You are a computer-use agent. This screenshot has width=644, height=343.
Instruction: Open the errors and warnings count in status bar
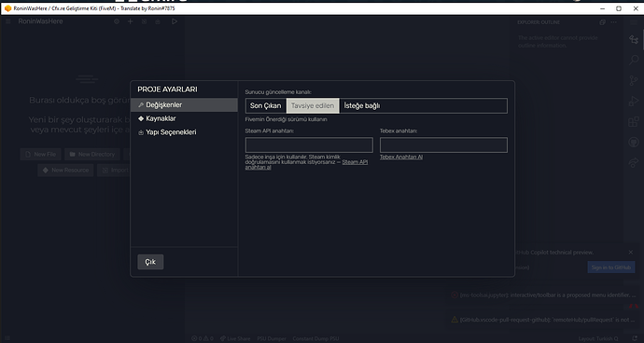point(203,338)
